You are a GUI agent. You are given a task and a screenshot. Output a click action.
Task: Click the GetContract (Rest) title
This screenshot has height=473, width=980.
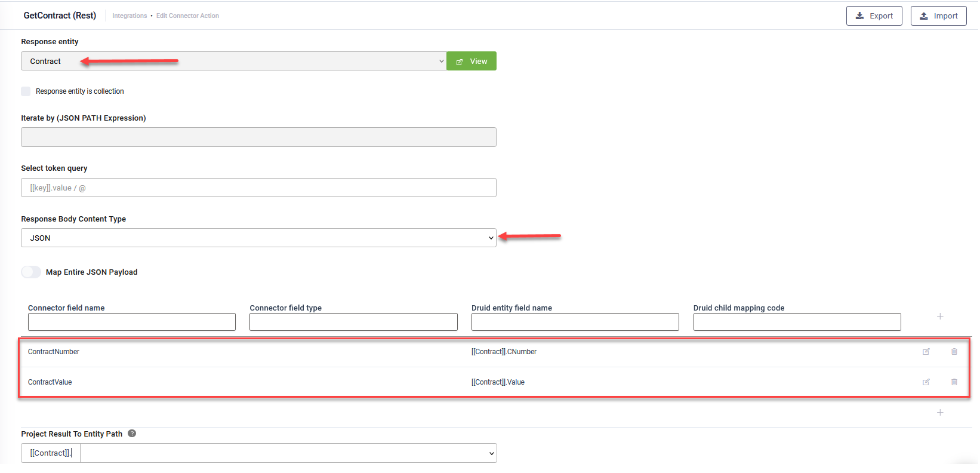[x=60, y=16]
